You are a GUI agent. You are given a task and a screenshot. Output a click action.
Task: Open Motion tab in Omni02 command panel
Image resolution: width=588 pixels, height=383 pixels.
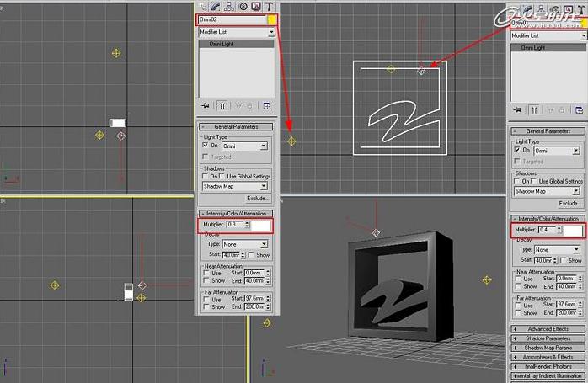pos(243,6)
